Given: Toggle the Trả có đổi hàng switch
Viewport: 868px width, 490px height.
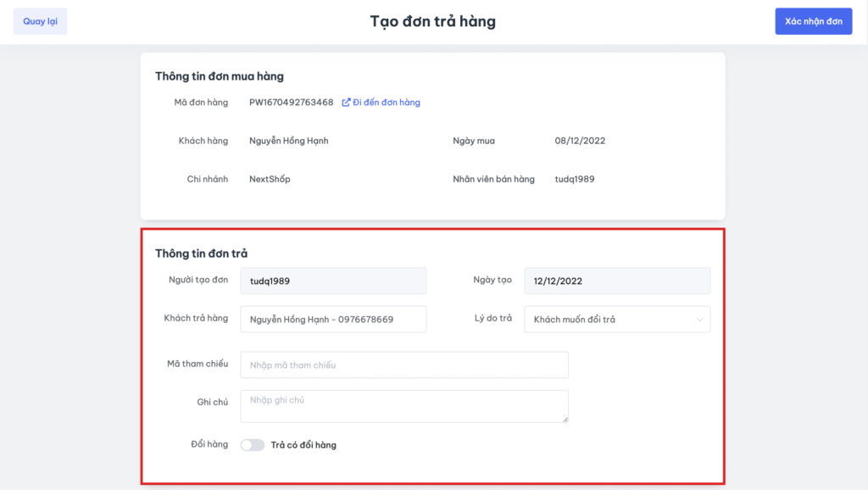Looking at the screenshot, I should [x=253, y=445].
